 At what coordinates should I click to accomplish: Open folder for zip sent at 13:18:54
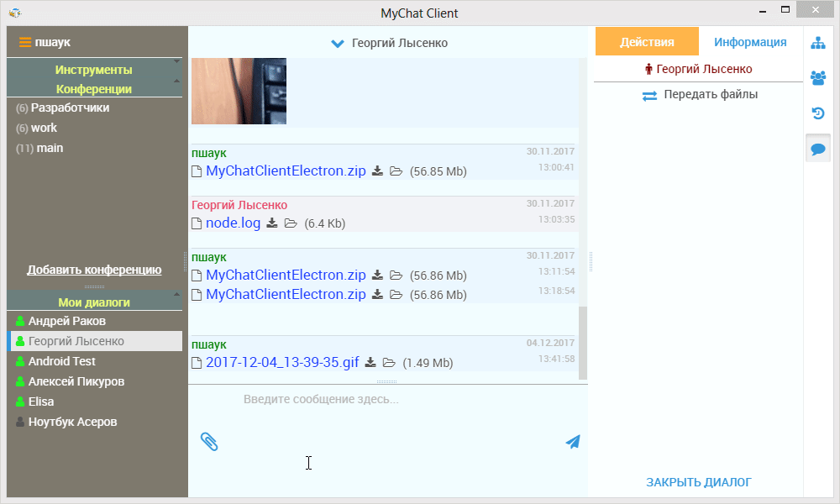pos(396,294)
